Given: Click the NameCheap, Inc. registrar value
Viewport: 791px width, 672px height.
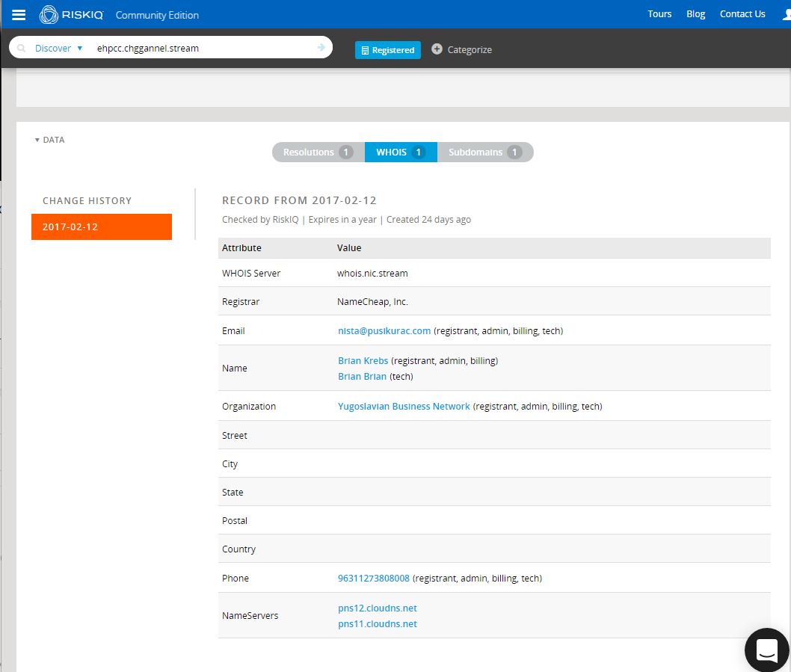Looking at the screenshot, I should (372, 302).
